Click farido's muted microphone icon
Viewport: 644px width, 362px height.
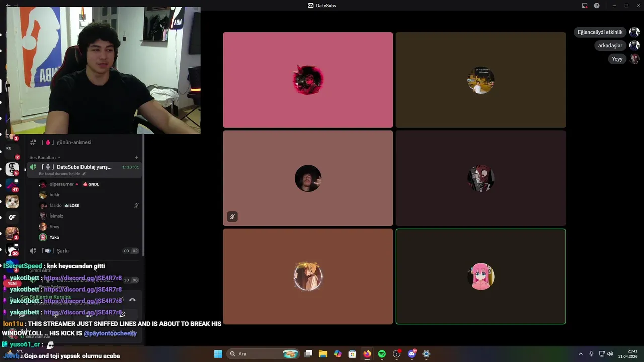point(136,205)
